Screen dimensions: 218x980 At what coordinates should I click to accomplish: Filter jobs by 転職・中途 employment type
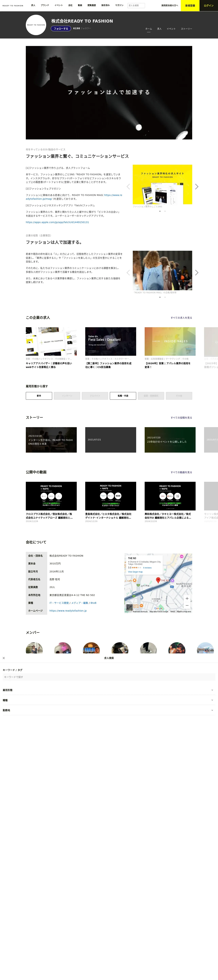(x=123, y=396)
